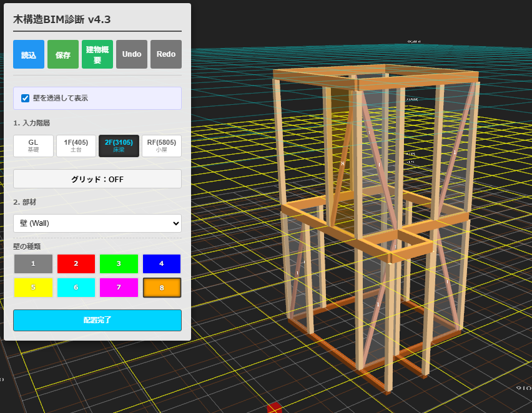This screenshot has width=532, height=413.
Task: Select the GL 基礎 floor level
Action: point(33,146)
